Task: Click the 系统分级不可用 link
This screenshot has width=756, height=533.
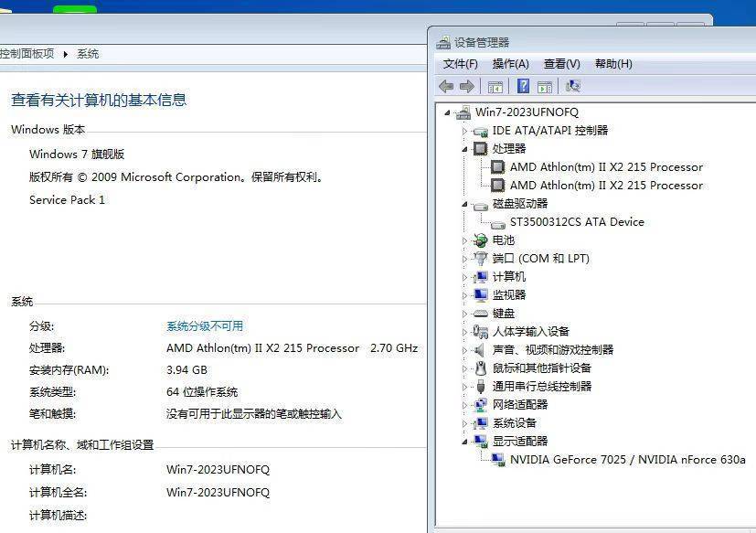Action: click(205, 326)
